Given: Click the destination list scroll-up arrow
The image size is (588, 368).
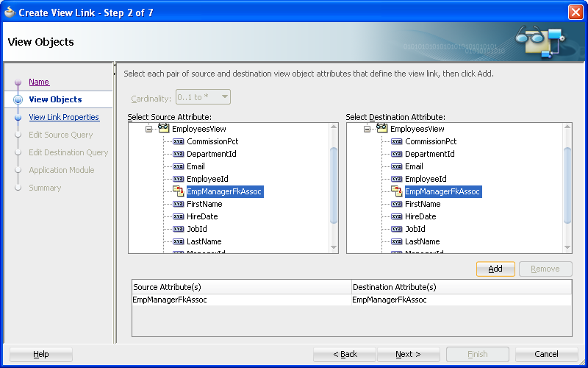Looking at the screenshot, I should pos(567,127).
